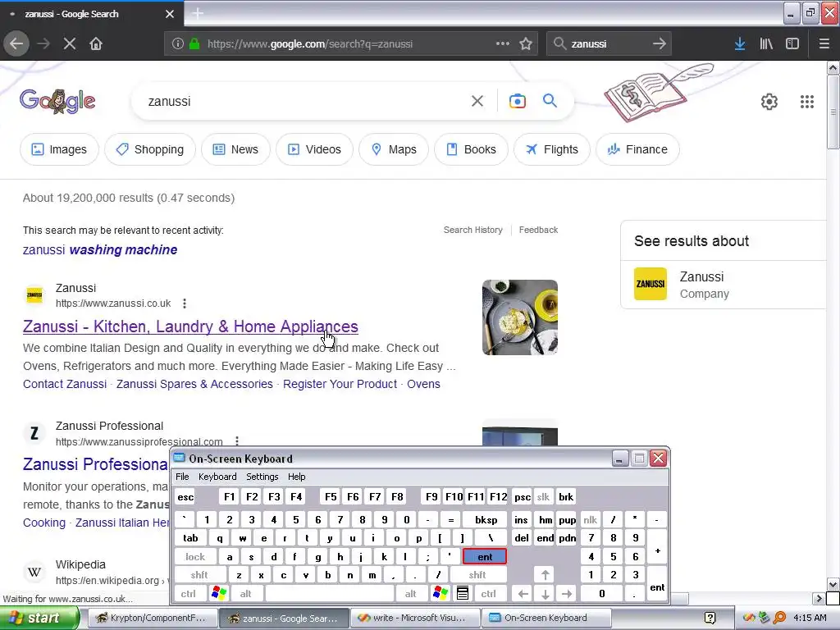Open zanussi washing machine suggestion
This screenshot has width=840, height=630.
pos(99,249)
